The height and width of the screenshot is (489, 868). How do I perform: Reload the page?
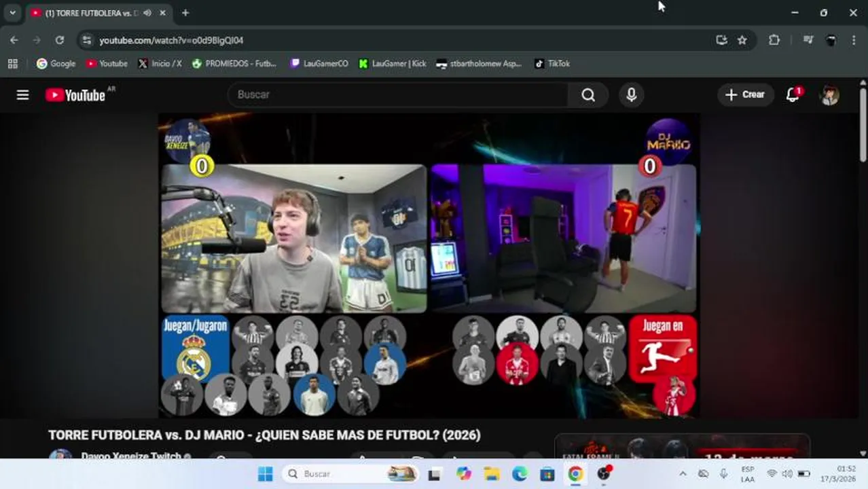pyautogui.click(x=60, y=40)
